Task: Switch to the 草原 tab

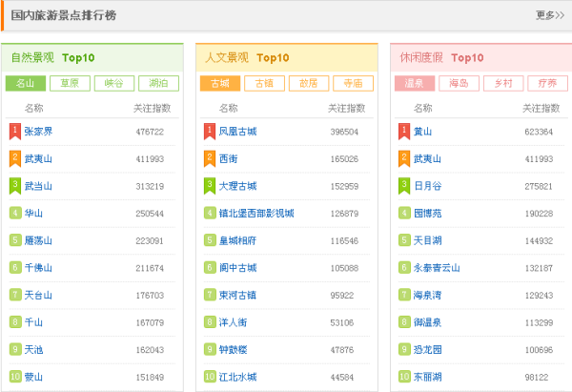Action: click(70, 83)
